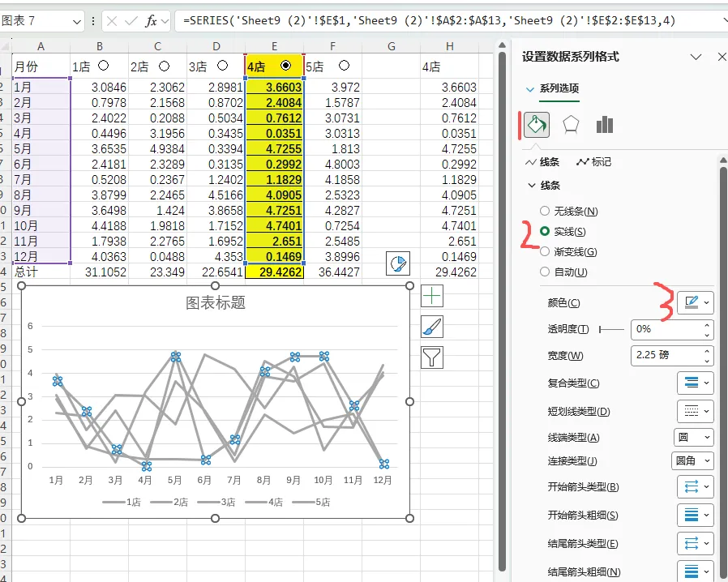The height and width of the screenshot is (582, 728).
Task: Click the Name Box showing 图表 7
Action: tap(36, 21)
